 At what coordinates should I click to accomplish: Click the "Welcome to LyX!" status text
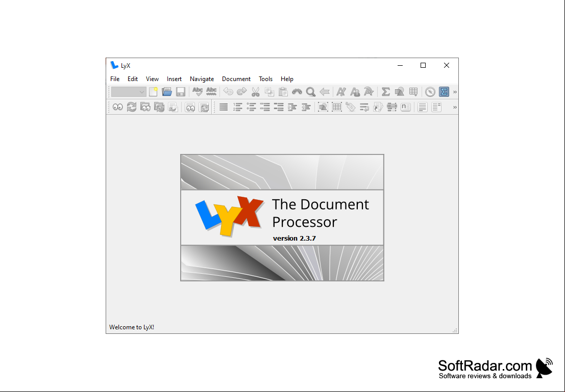tap(132, 327)
